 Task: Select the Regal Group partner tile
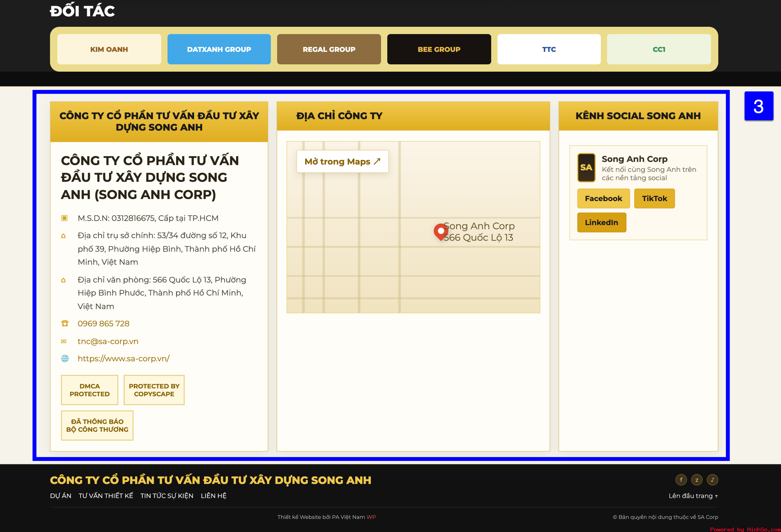(329, 49)
